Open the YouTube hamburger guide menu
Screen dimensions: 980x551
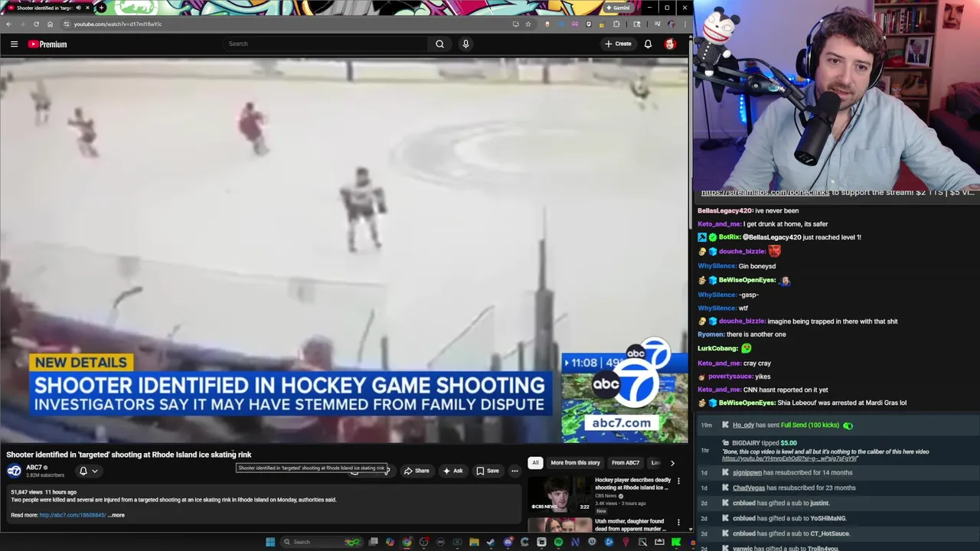point(14,44)
